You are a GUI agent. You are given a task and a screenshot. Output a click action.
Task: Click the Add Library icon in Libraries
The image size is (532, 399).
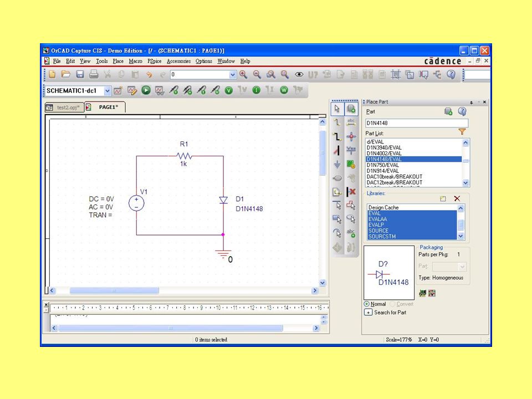(443, 199)
